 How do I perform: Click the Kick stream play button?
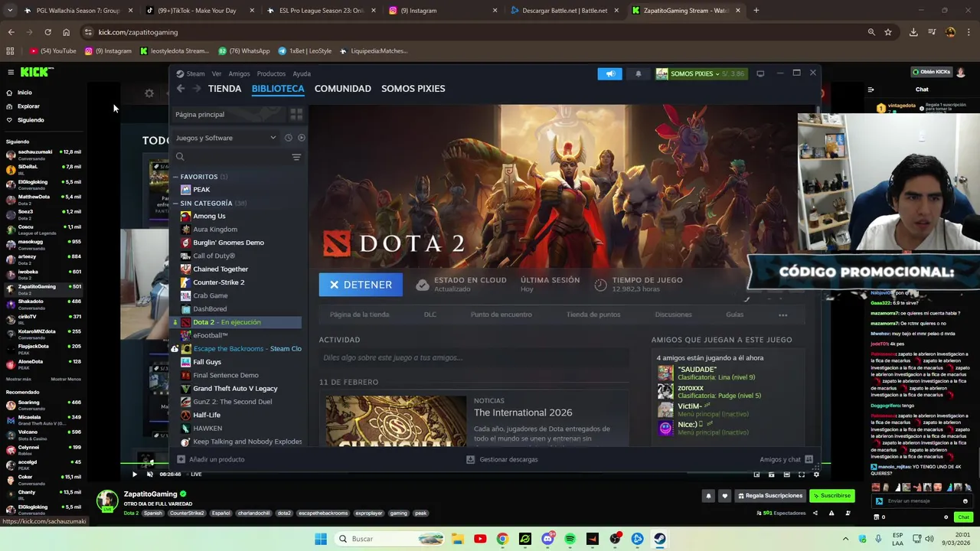pyautogui.click(x=135, y=474)
